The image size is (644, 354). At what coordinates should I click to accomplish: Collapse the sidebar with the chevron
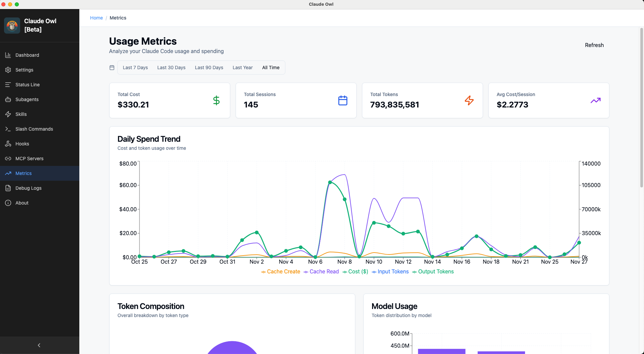point(39,345)
